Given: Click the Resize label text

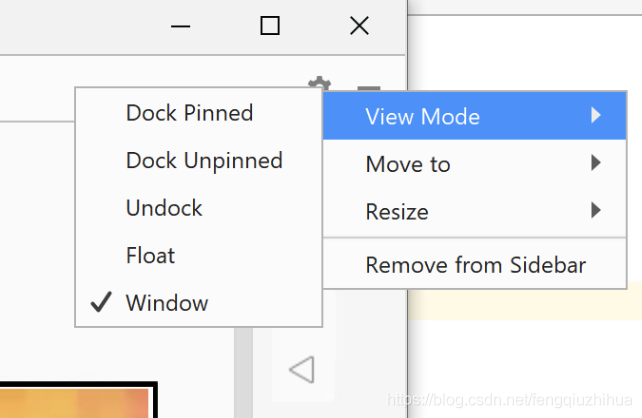Looking at the screenshot, I should coord(397,212).
